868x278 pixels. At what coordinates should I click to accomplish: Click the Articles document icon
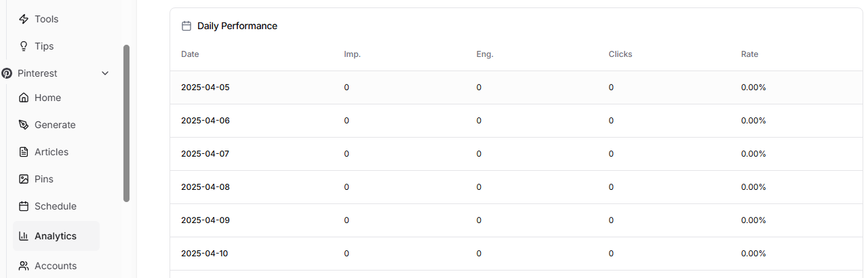(24, 152)
